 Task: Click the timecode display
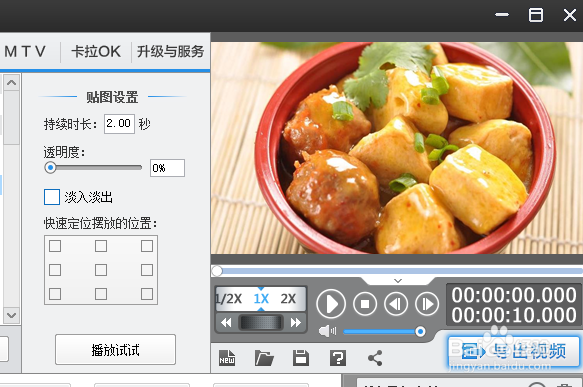point(514,305)
